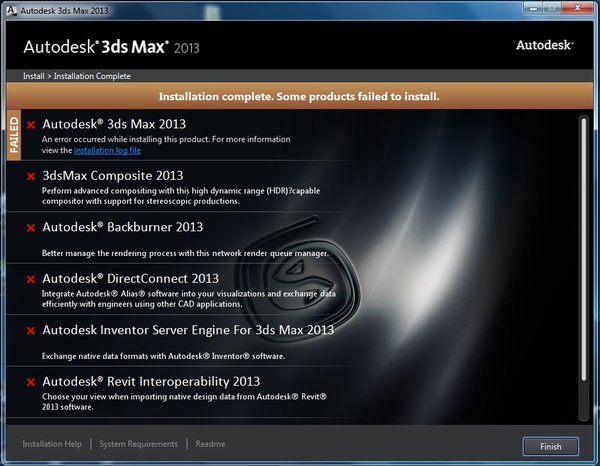The width and height of the screenshot is (600, 466).
Task: Click the disabled maximize button in the title bar
Action: pyautogui.click(x=552, y=8)
